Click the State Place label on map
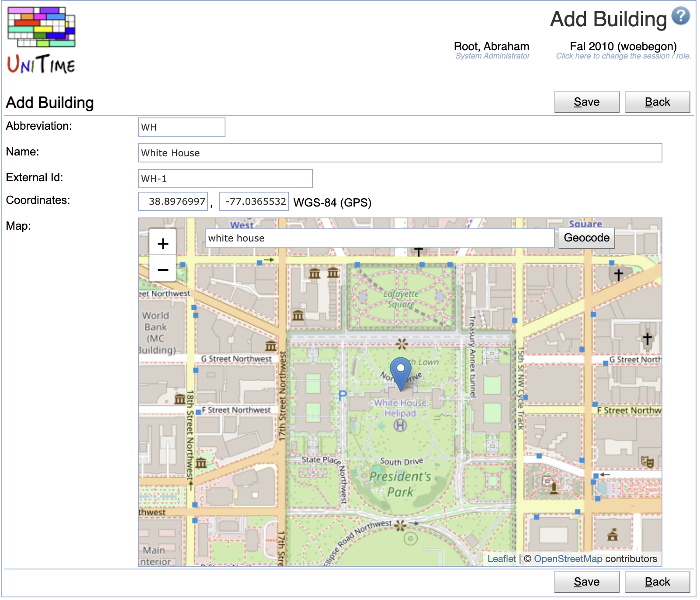 (322, 460)
